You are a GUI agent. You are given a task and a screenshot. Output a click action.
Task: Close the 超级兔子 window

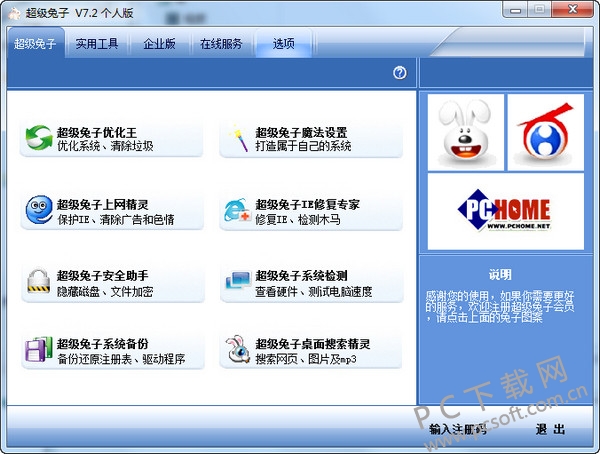[573, 9]
